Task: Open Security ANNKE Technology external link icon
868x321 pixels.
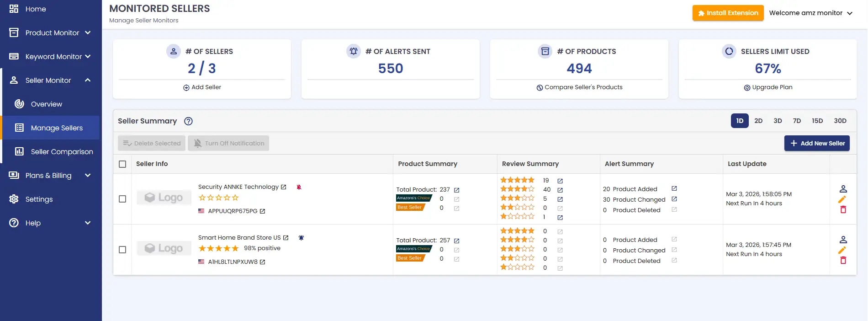Action: pyautogui.click(x=284, y=187)
